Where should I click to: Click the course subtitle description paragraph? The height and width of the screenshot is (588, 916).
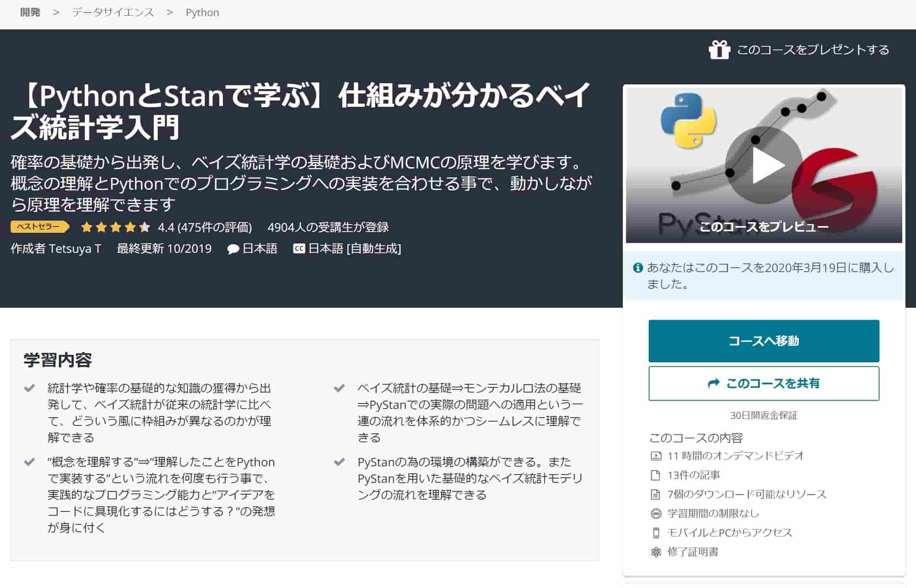[301, 183]
